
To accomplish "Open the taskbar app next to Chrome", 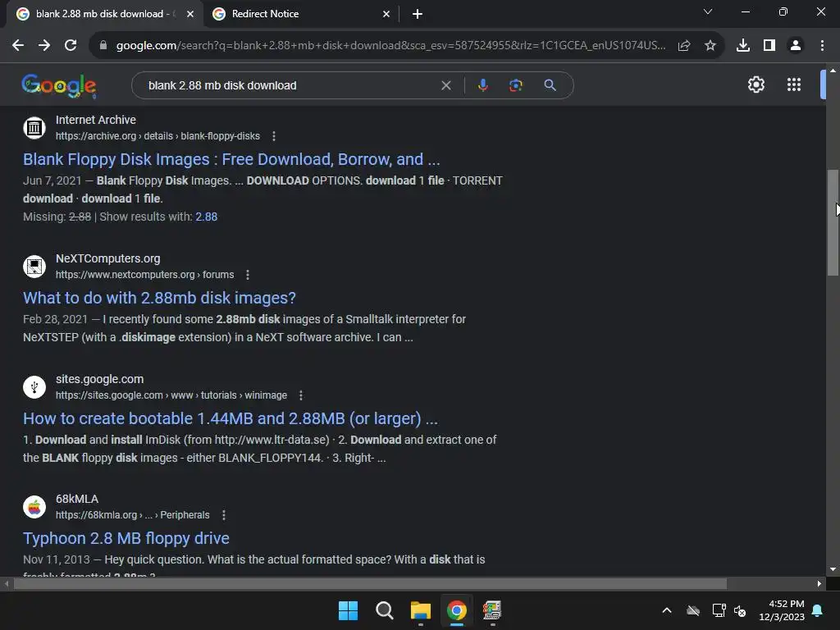I will (492, 610).
